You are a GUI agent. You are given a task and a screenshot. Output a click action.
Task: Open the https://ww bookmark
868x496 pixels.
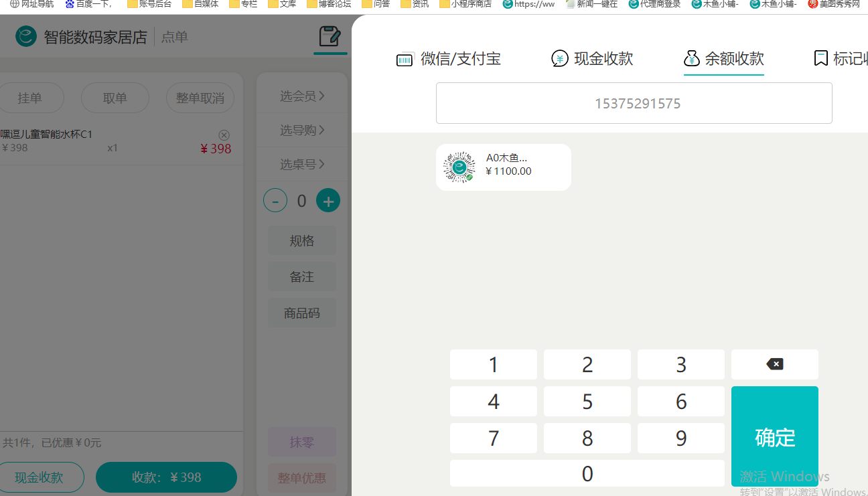(x=529, y=4)
